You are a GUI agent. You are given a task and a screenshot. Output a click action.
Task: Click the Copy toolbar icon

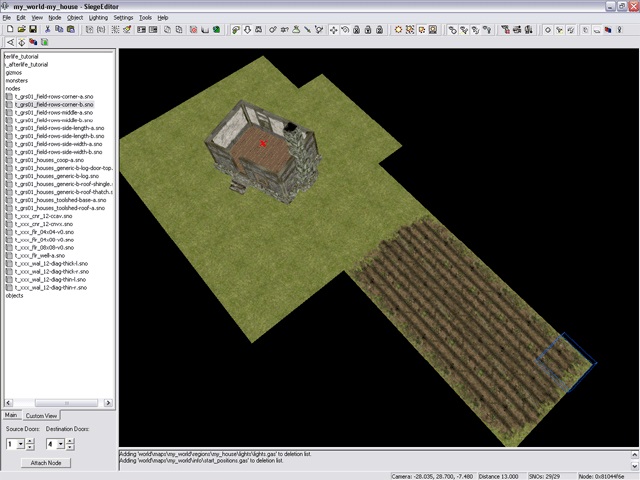59,29
